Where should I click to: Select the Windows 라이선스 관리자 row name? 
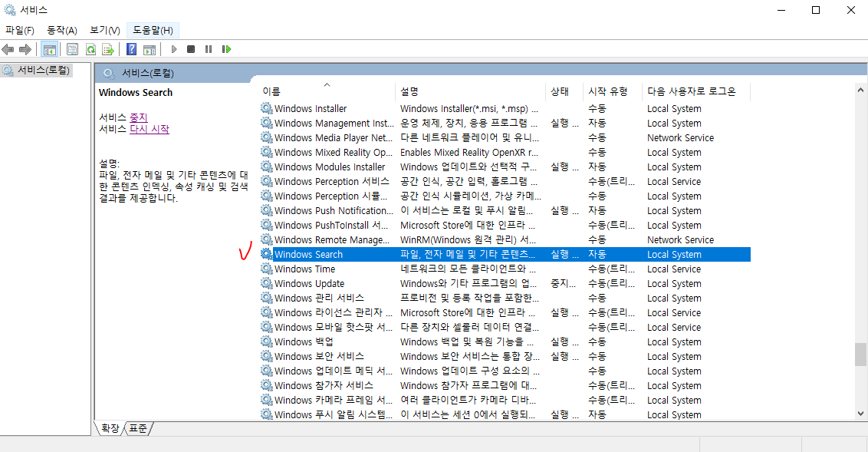[334, 312]
